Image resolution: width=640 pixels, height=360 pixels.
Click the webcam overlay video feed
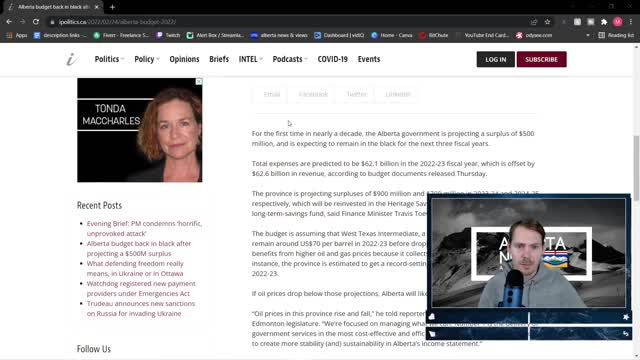pyautogui.click(x=529, y=253)
